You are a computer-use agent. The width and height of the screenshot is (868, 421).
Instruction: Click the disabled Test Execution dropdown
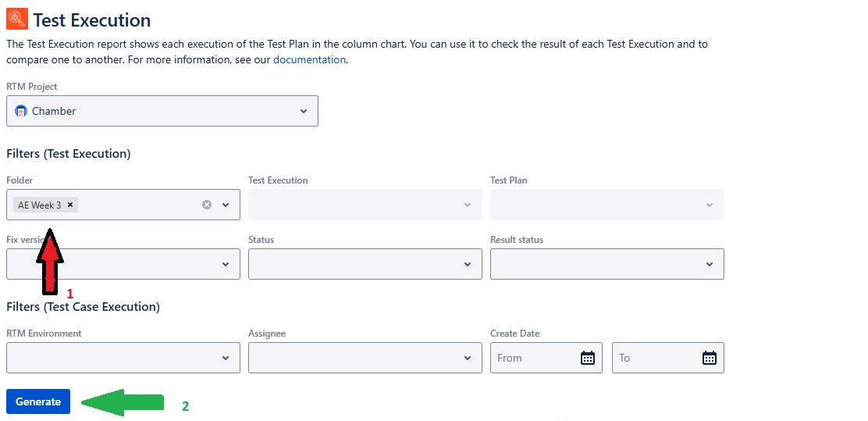(x=365, y=205)
